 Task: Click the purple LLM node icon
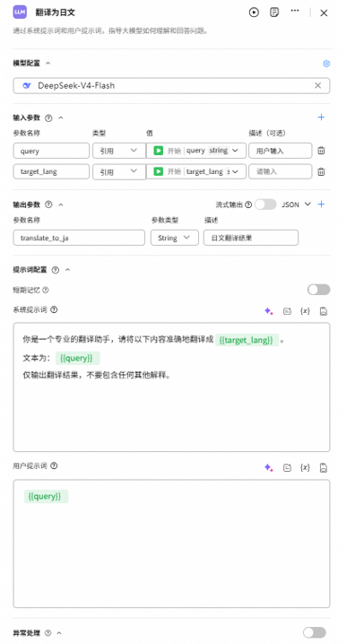click(x=20, y=12)
